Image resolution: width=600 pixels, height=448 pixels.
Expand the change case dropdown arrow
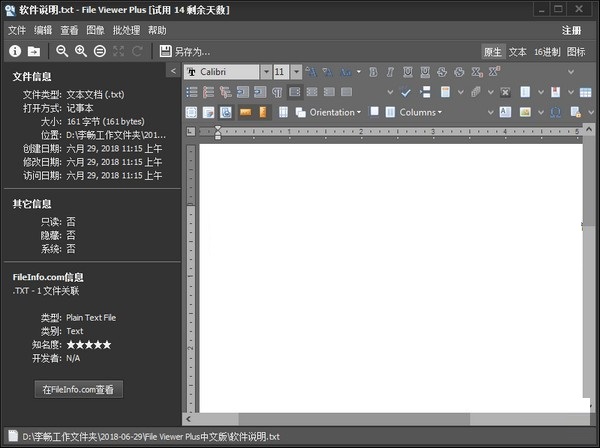click(359, 72)
